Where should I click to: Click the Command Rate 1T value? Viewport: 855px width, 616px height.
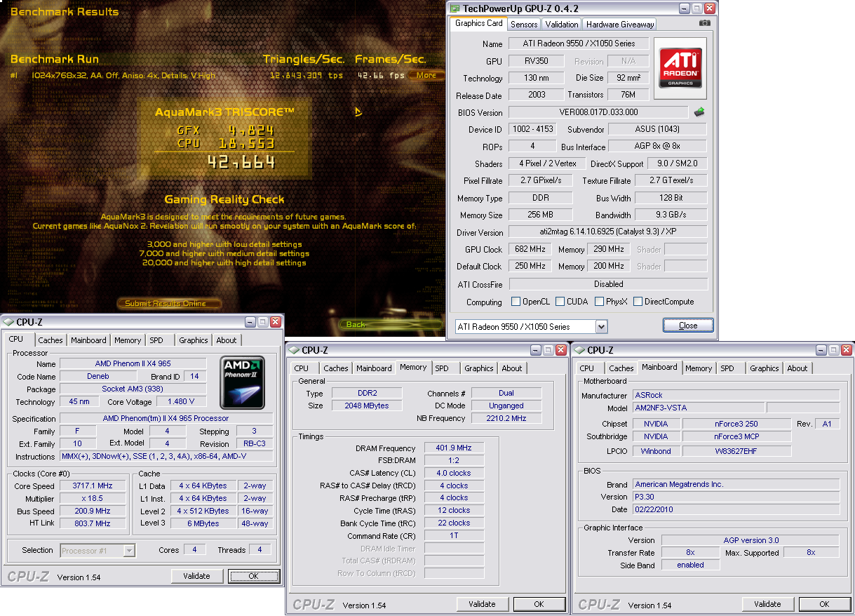(455, 536)
